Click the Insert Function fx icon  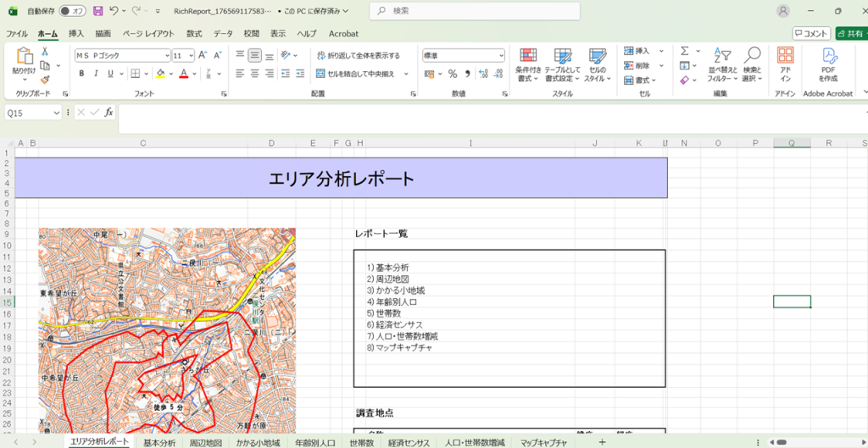click(109, 113)
